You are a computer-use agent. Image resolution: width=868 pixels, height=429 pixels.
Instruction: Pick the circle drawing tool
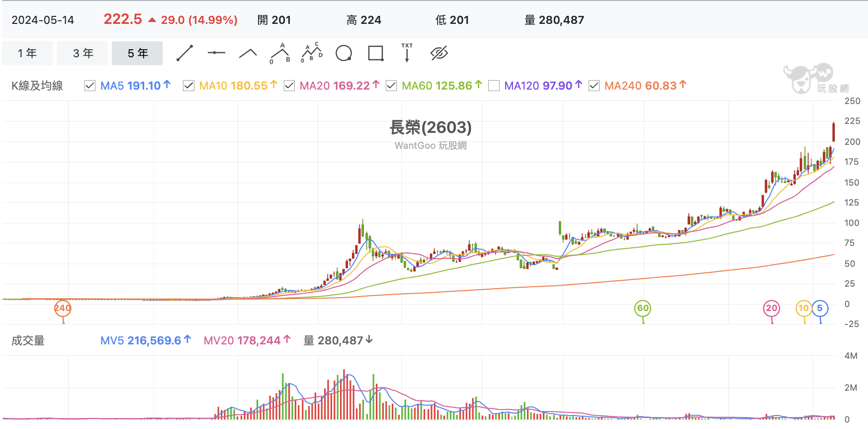(x=344, y=53)
